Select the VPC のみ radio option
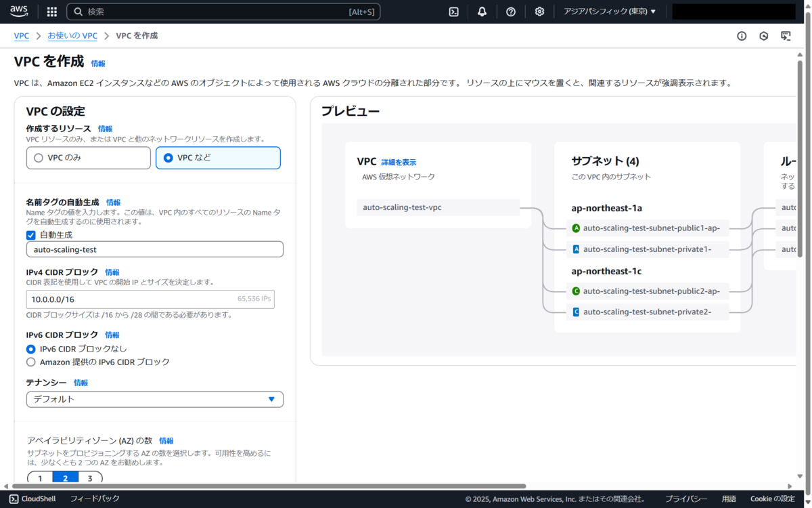Screen dimensions: 812x508 88,158
